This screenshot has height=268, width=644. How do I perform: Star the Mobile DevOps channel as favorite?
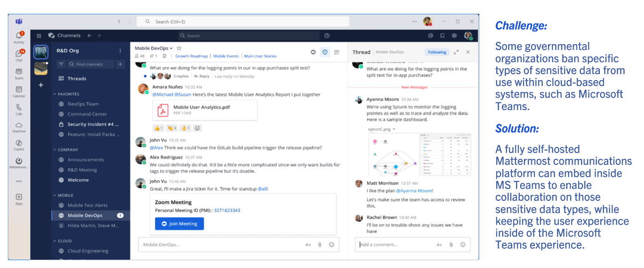(179, 48)
